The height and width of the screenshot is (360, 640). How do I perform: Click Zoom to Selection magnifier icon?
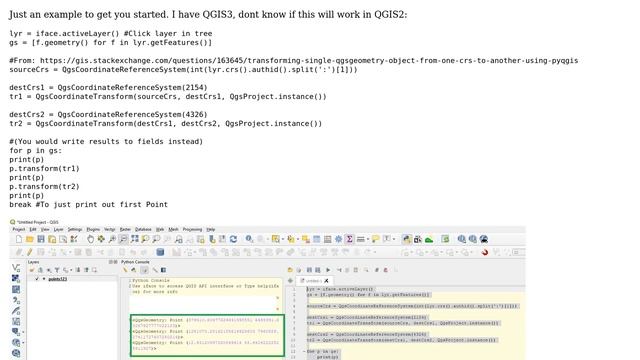(145, 239)
